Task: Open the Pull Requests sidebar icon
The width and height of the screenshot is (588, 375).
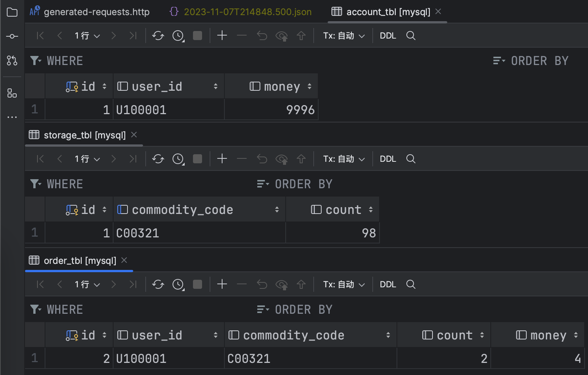Action: 12,60
